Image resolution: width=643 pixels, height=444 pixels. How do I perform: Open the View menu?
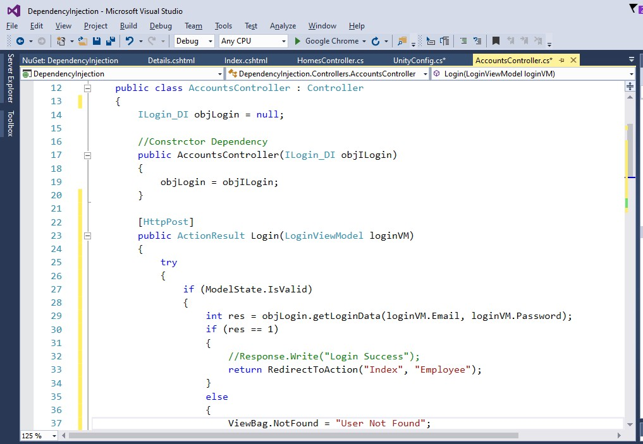(x=63, y=26)
